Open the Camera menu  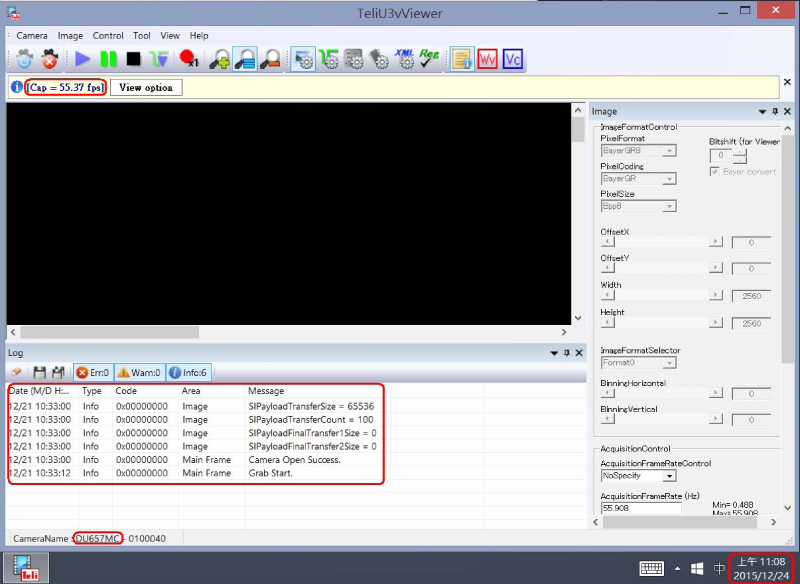32,35
